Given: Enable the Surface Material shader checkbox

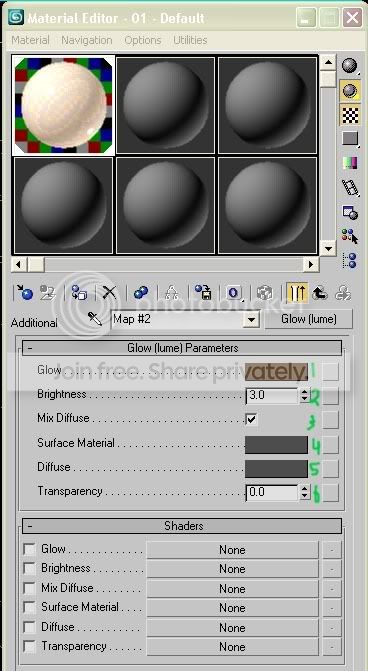Looking at the screenshot, I should [x=30, y=607].
